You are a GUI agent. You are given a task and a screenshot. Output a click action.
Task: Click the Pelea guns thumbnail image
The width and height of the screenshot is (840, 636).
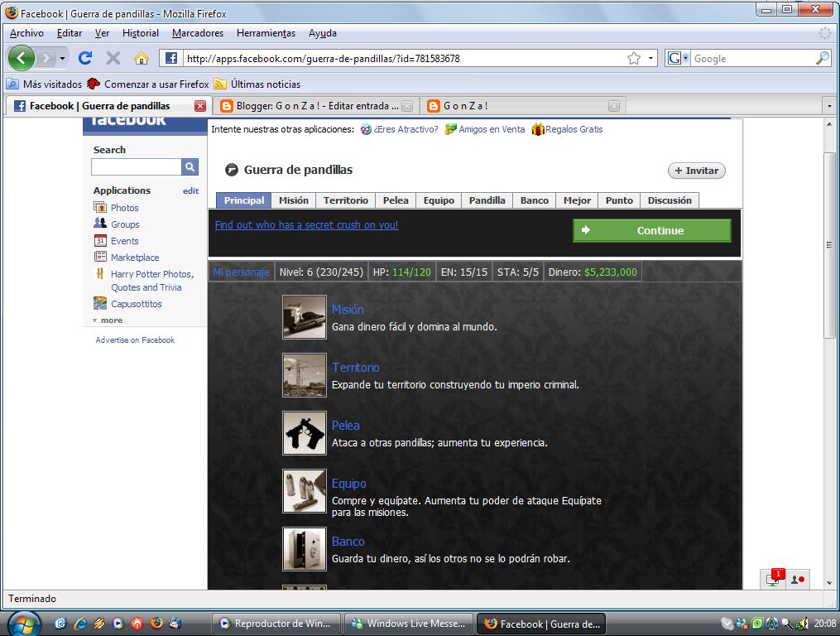[305, 433]
